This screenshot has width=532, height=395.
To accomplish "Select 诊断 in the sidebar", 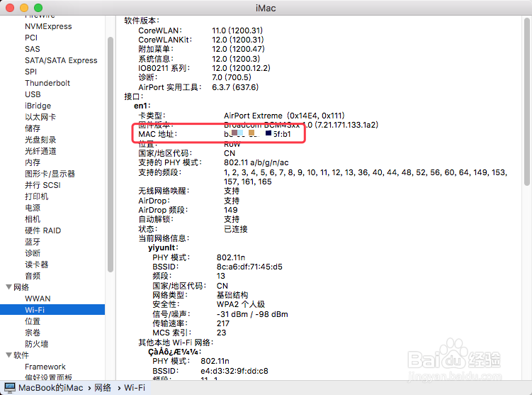I will [x=33, y=253].
